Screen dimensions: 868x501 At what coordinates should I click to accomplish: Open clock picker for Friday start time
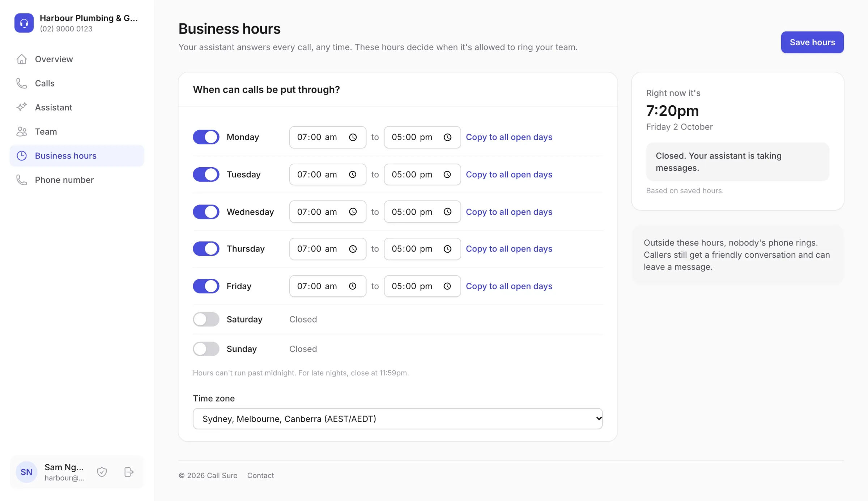pyautogui.click(x=353, y=286)
